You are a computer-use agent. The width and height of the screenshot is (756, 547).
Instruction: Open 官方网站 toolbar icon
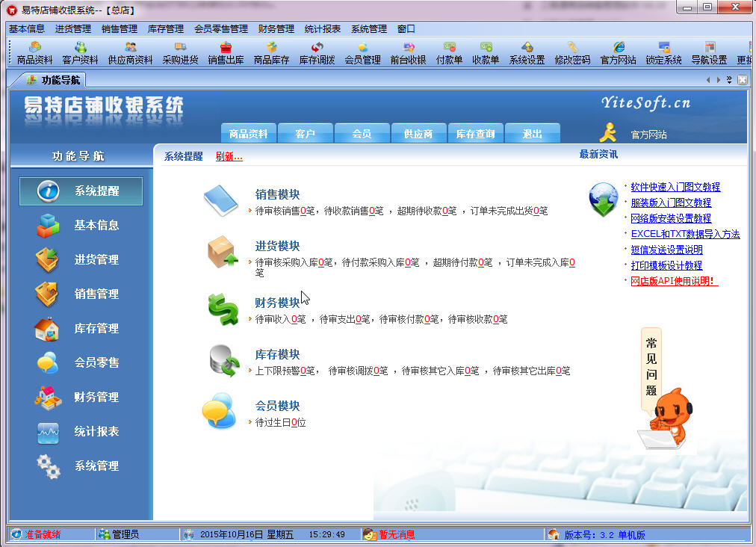point(618,53)
